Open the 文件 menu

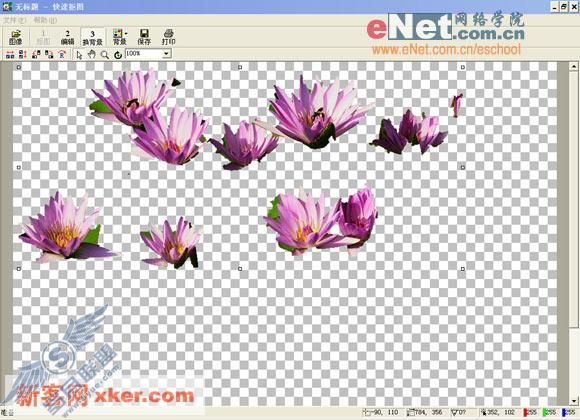(15, 20)
